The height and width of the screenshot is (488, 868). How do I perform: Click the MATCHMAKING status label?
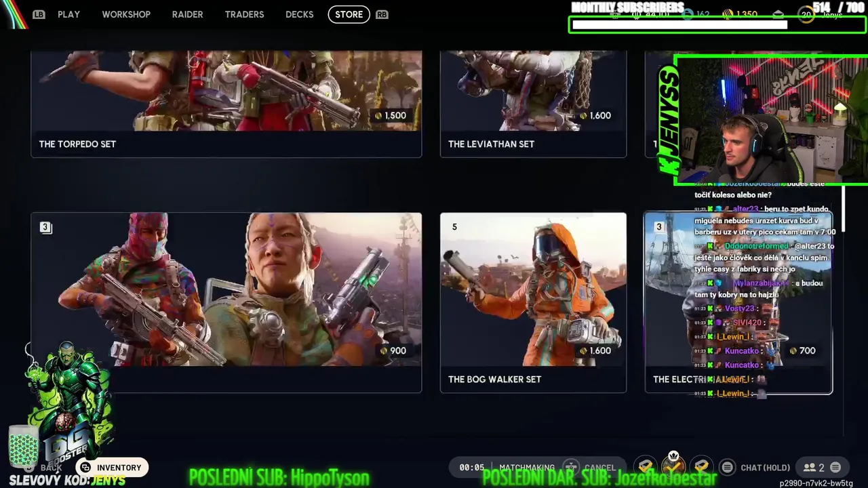click(527, 468)
